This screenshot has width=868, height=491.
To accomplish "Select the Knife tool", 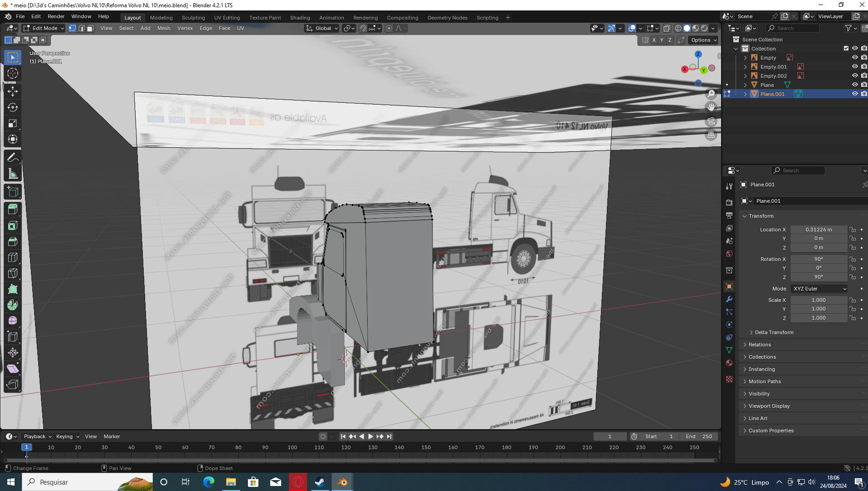I will 13,273.
